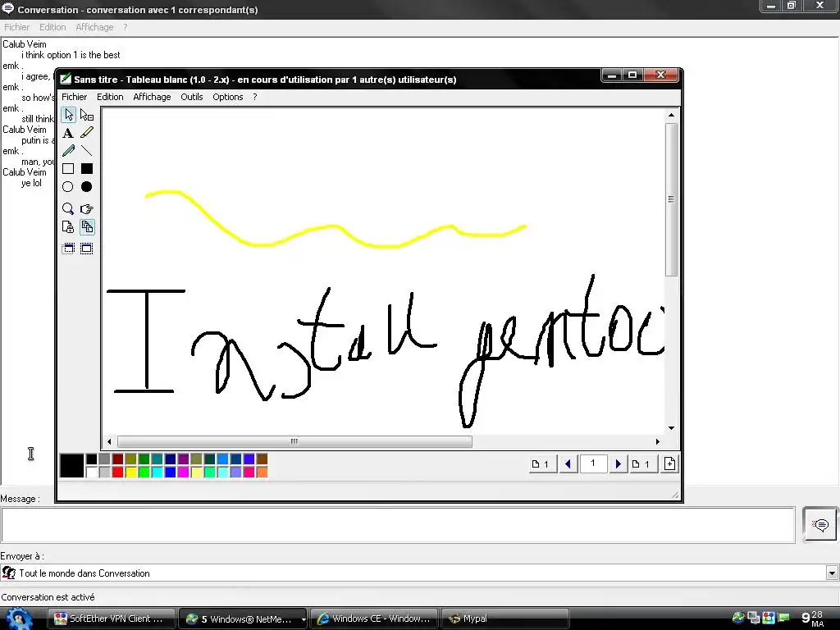Go to the previous page arrow
Image resolution: width=840 pixels, height=630 pixels.
click(x=568, y=464)
